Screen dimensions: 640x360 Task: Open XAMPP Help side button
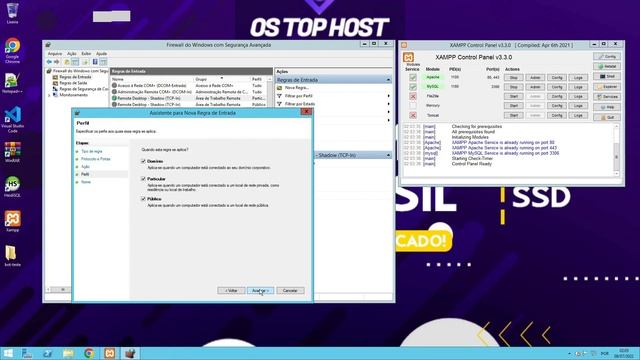pyautogui.click(x=607, y=107)
